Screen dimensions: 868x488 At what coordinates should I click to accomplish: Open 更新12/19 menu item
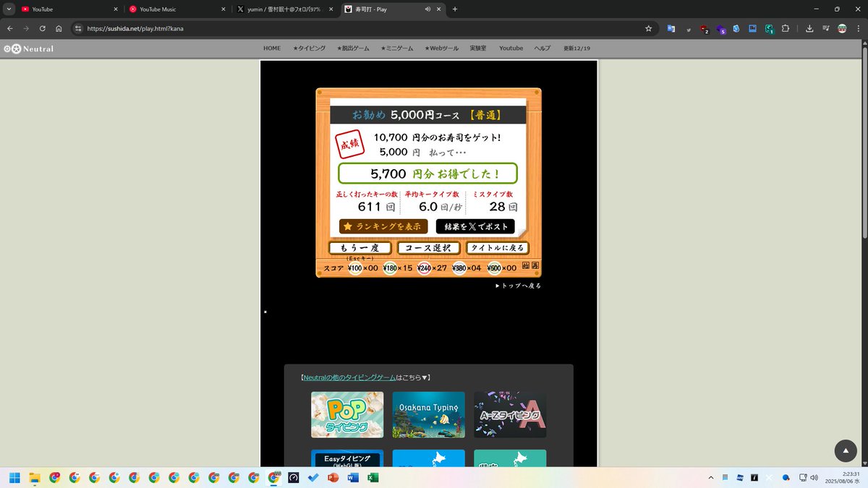[577, 48]
